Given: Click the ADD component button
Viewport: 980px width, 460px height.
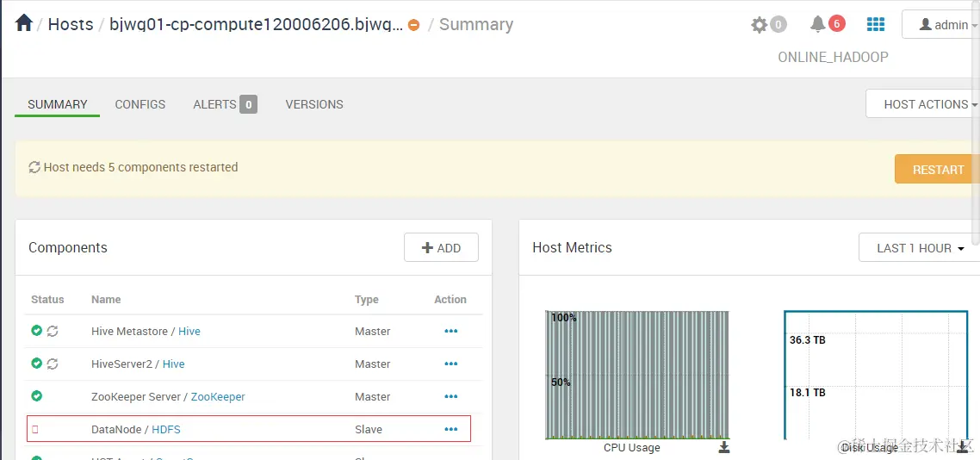Looking at the screenshot, I should pyautogui.click(x=441, y=247).
